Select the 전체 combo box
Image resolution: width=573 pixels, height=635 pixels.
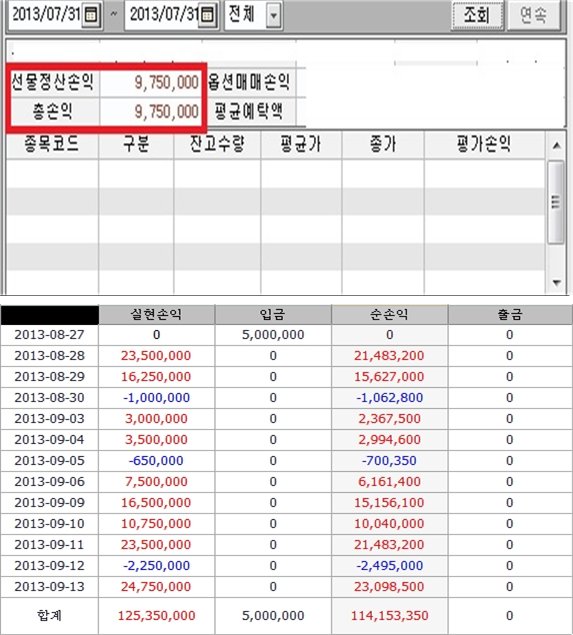253,15
